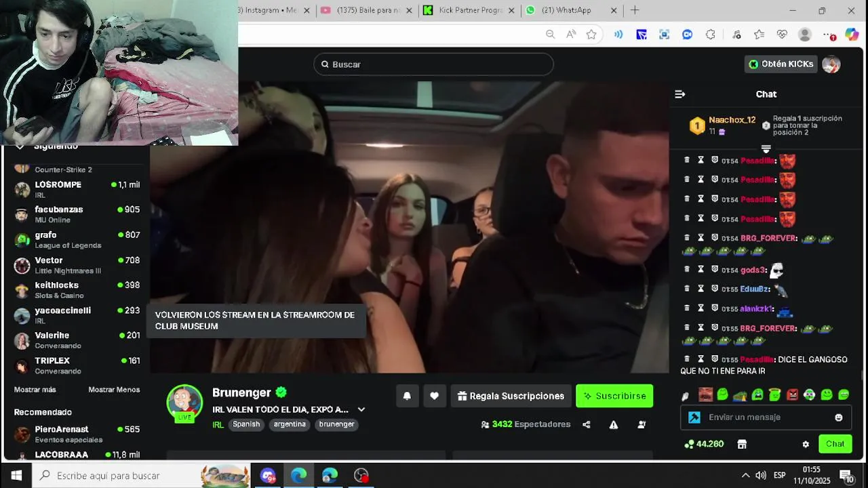The width and height of the screenshot is (868, 488).
Task: Switch to the Baile para YouTube tab
Action: 366,10
